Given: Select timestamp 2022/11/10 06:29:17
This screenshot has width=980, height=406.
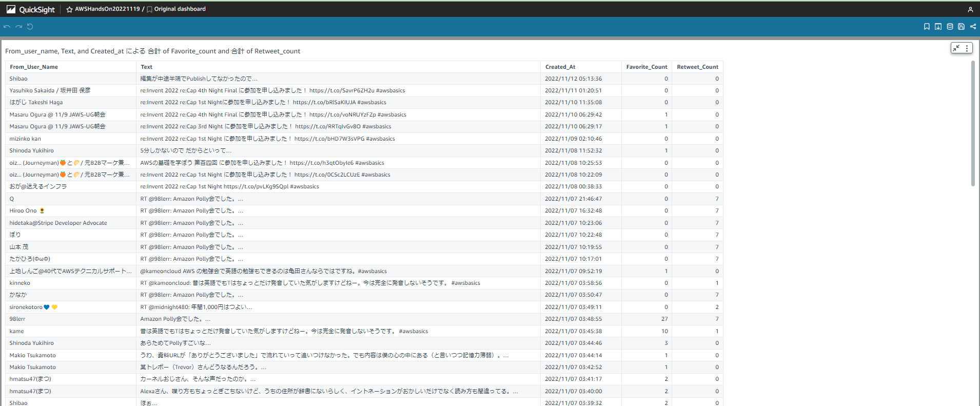Looking at the screenshot, I should point(573,126).
